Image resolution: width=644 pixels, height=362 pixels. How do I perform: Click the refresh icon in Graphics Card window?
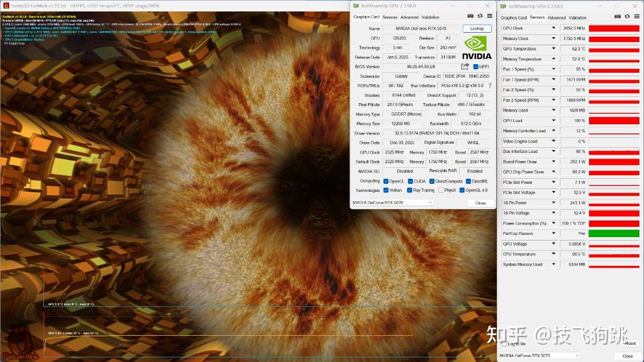coord(480,16)
